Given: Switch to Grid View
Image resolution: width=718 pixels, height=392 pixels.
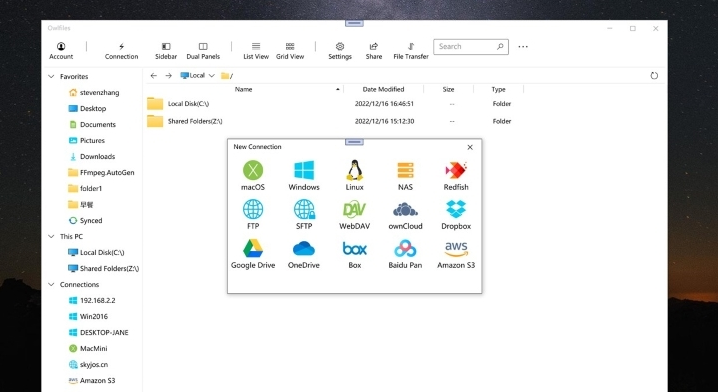Looking at the screenshot, I should coord(290,51).
